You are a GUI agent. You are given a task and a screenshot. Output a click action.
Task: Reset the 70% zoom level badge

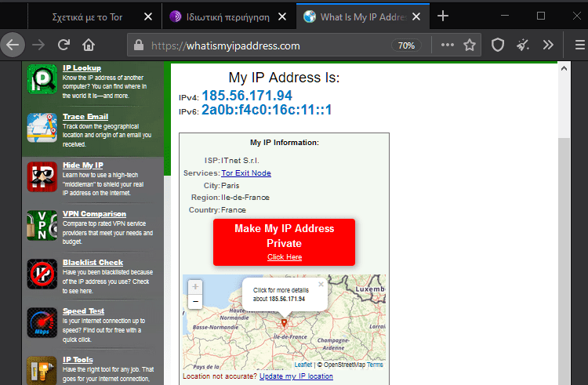406,45
